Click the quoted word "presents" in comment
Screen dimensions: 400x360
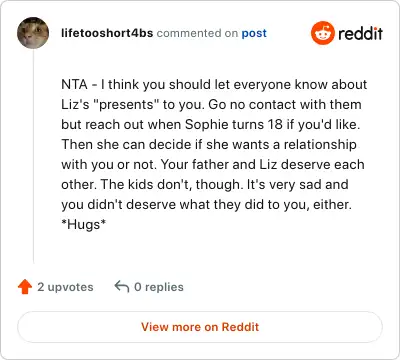click(x=126, y=105)
